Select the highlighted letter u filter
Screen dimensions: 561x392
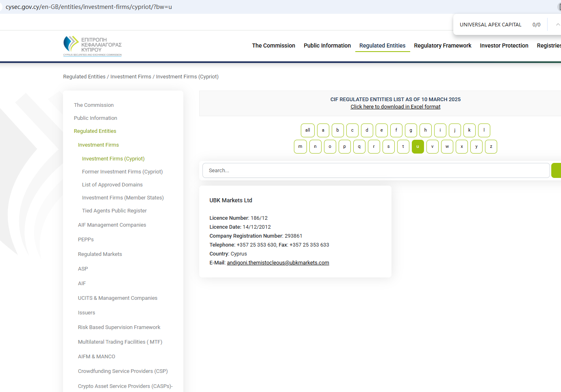point(418,147)
